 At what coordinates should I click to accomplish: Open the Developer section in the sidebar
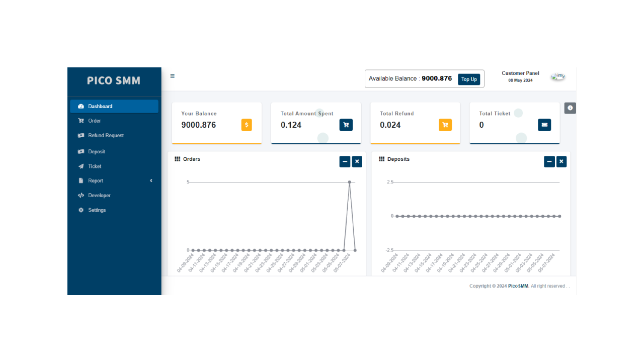[114, 195]
